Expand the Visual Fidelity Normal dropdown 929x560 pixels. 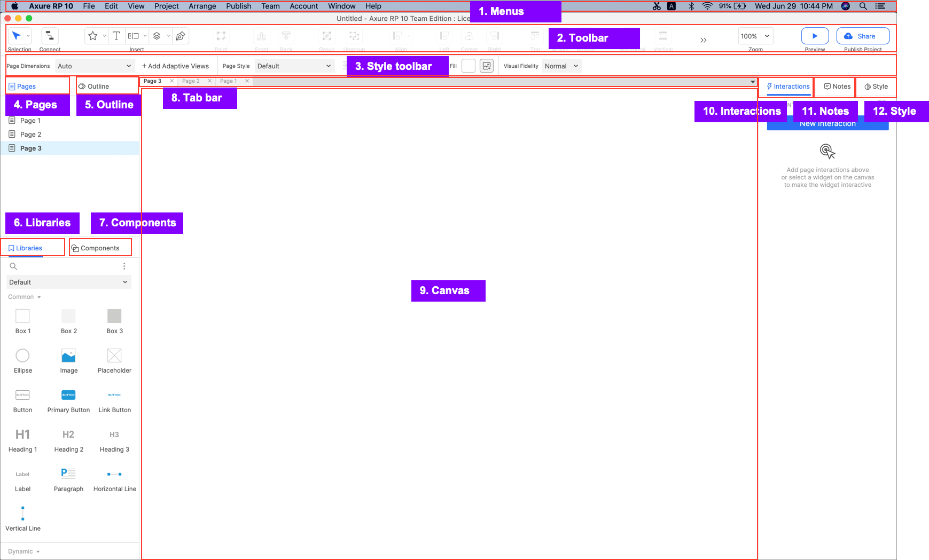pyautogui.click(x=561, y=66)
